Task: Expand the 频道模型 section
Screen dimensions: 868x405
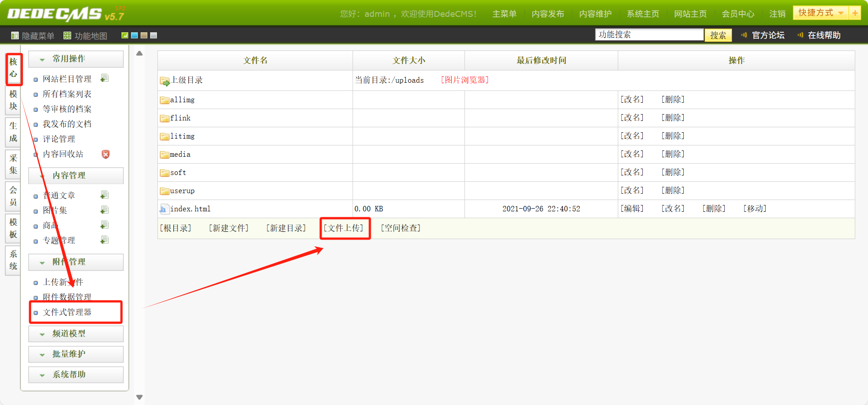Action: [76, 334]
